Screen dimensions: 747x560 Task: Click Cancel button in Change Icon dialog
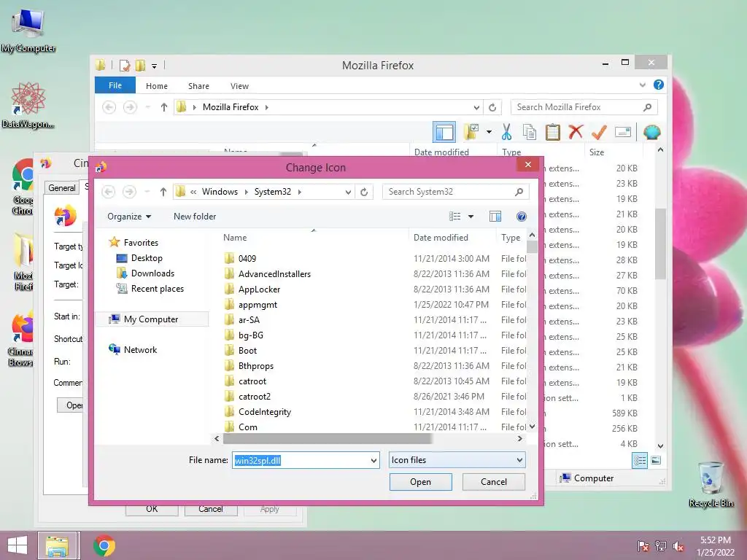click(494, 482)
